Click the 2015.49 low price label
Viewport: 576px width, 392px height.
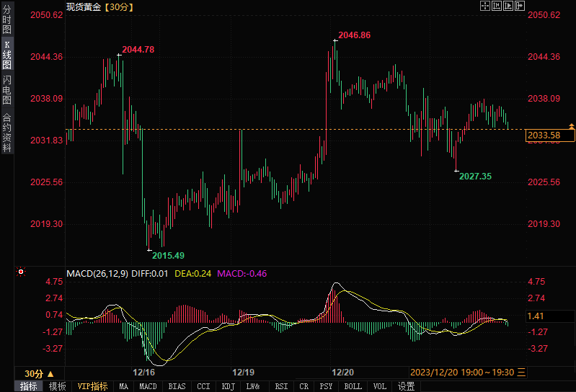click(168, 256)
